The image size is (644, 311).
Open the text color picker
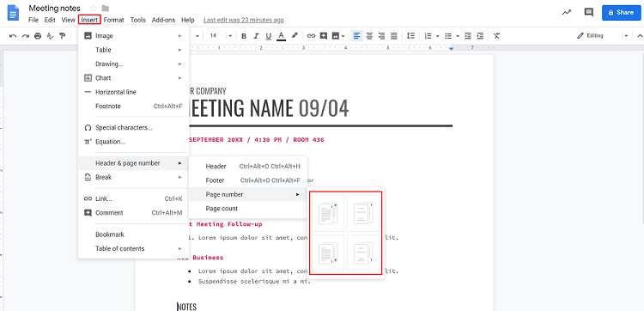281,36
